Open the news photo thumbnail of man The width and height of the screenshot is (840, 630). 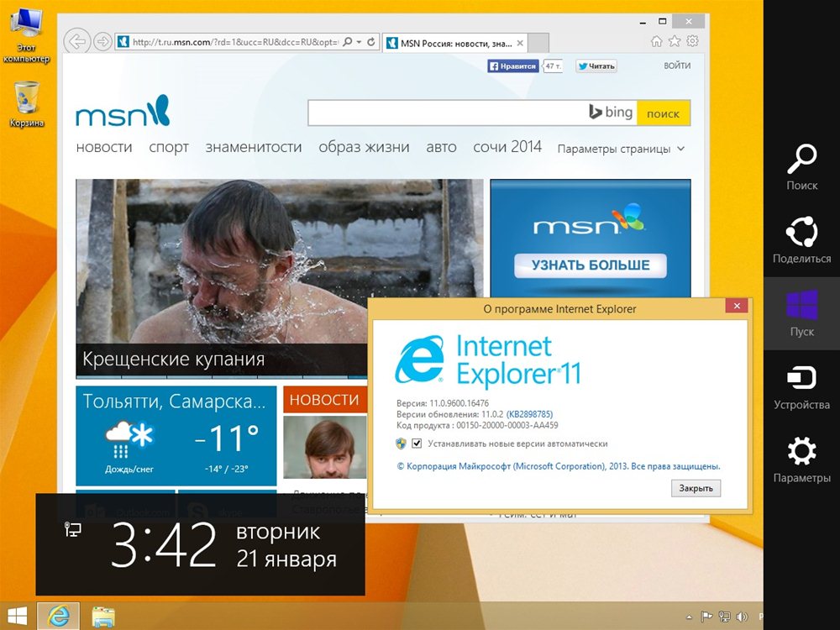324,448
